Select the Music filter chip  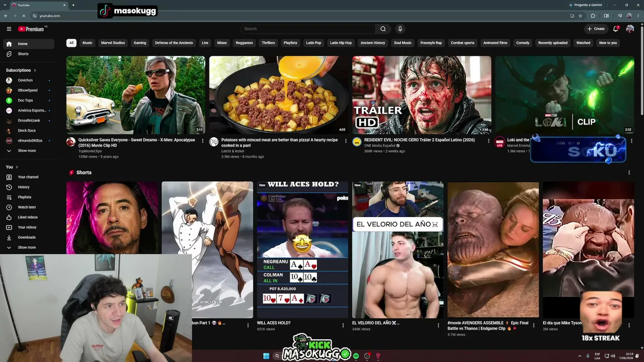[88, 43]
